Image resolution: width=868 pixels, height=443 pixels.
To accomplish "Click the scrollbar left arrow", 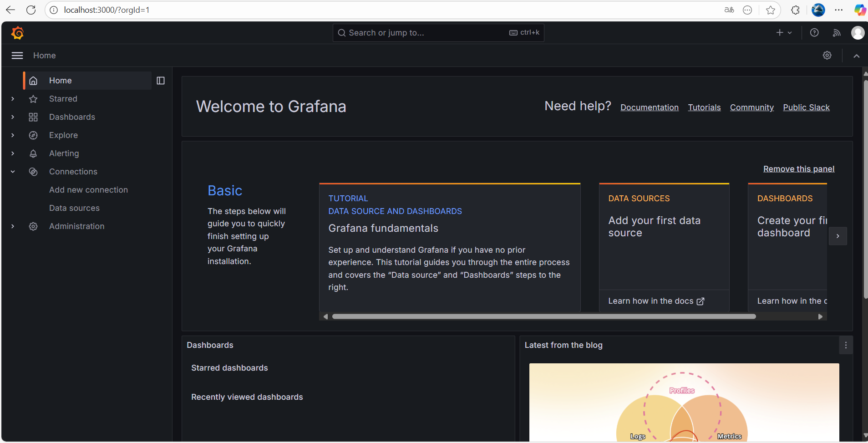I will tap(325, 316).
